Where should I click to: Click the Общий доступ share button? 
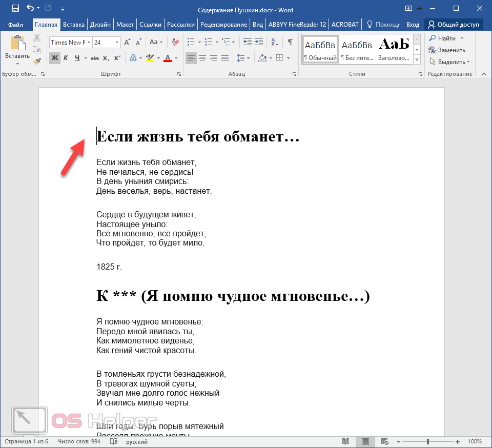click(454, 24)
